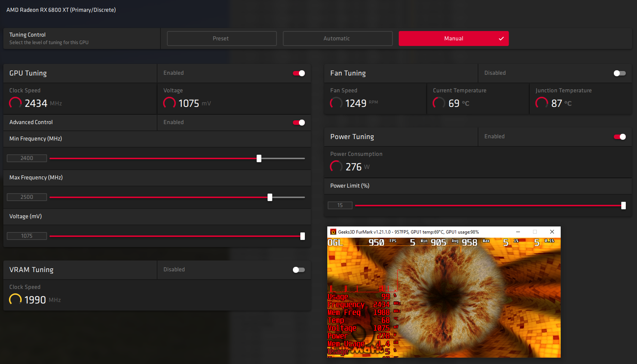
Task: Click the Max Frequency value field 2500
Action: click(x=27, y=197)
